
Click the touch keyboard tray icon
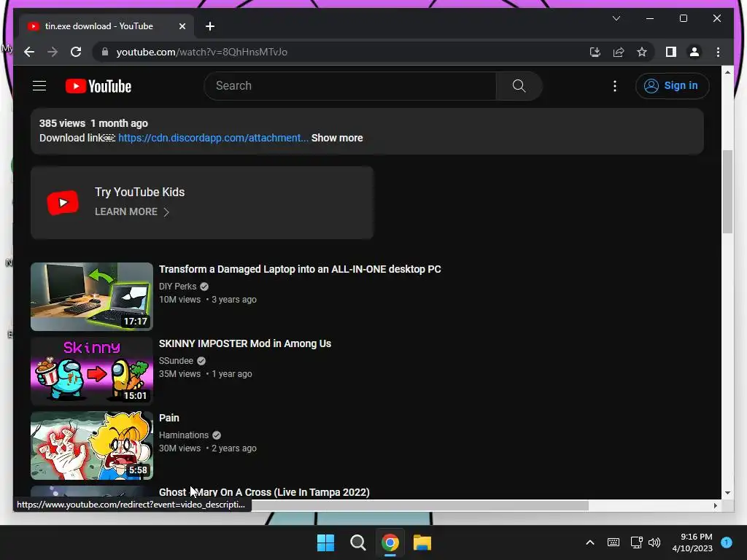click(x=613, y=542)
